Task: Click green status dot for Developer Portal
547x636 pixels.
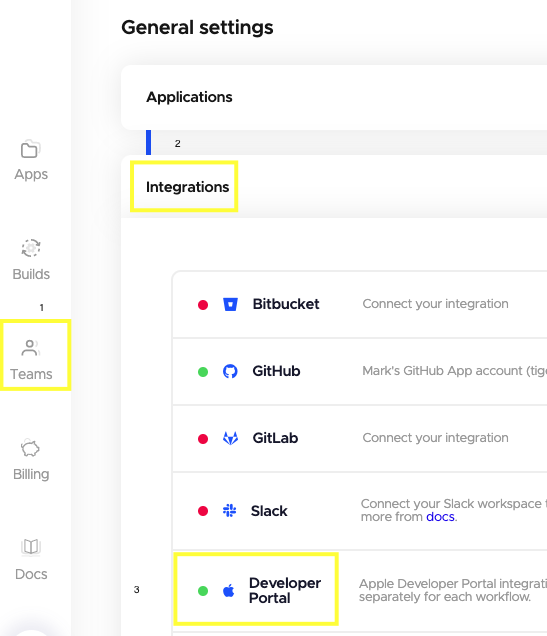Action: tap(203, 591)
